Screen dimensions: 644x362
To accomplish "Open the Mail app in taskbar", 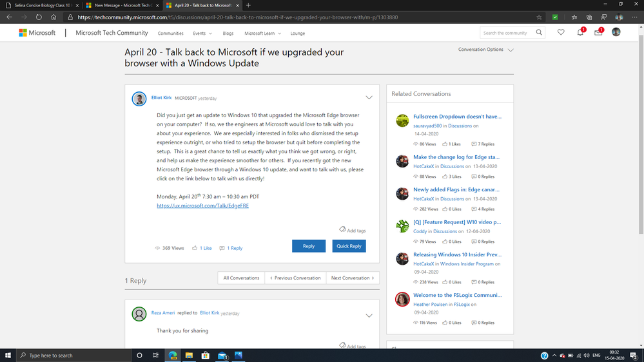I will [x=222, y=356].
